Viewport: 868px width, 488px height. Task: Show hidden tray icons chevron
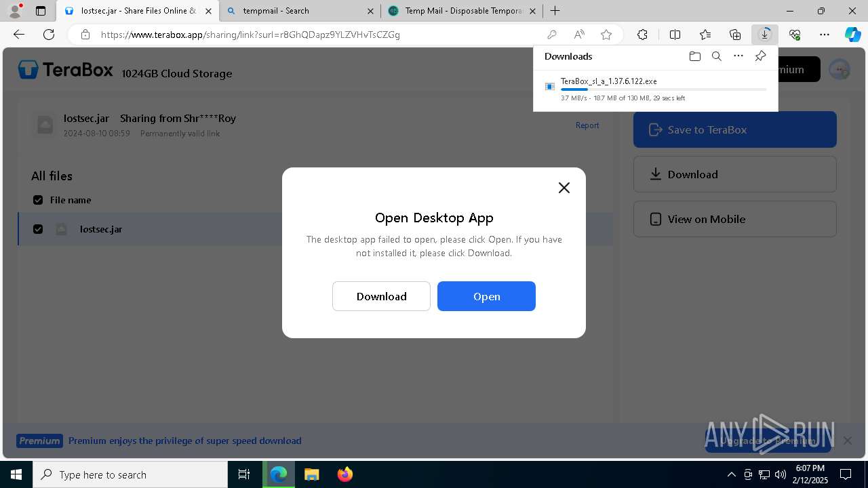[731, 474]
